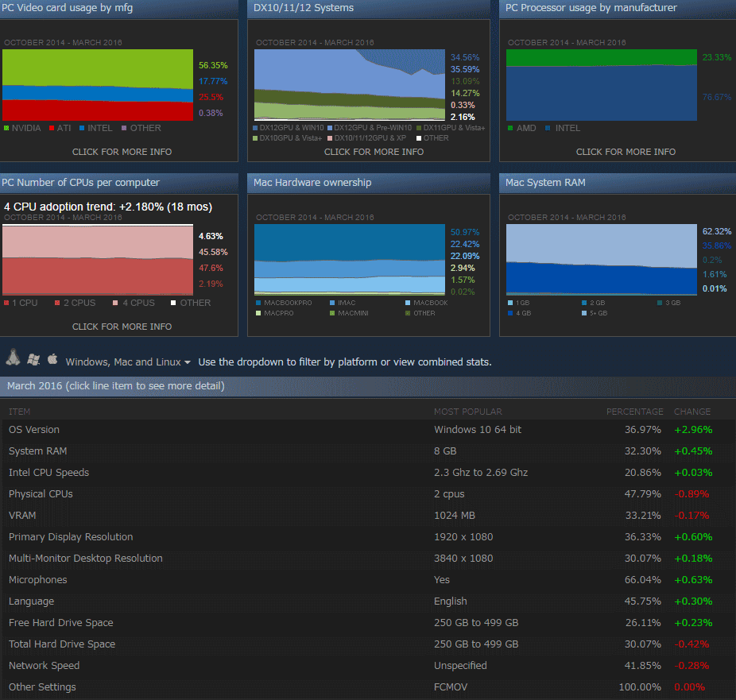Click the 1920 x 1080 resolution cell
This screenshot has width=736, height=700.
pyautogui.click(x=463, y=537)
